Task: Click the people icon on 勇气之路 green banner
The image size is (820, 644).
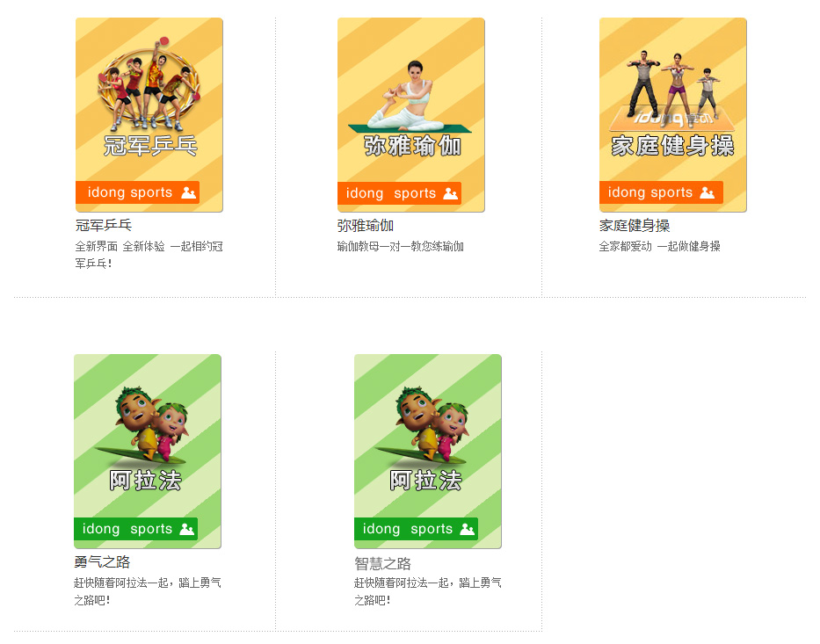Action: click(x=186, y=529)
